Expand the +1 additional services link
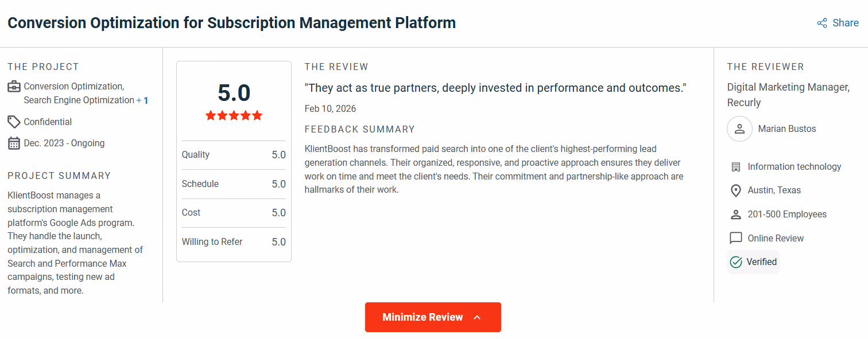This screenshot has width=868, height=339. 142,100
